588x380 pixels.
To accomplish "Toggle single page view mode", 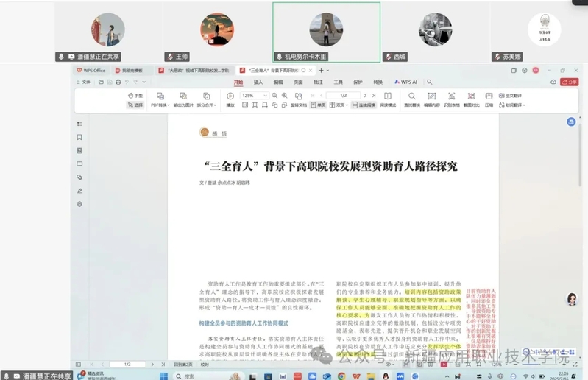I will pos(318,105).
